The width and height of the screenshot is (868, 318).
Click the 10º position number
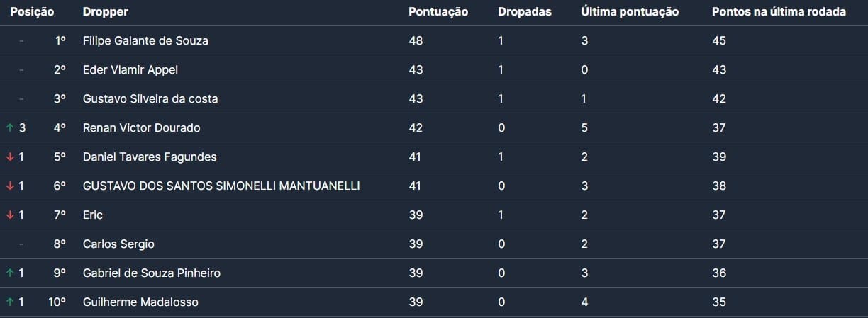[x=57, y=302]
